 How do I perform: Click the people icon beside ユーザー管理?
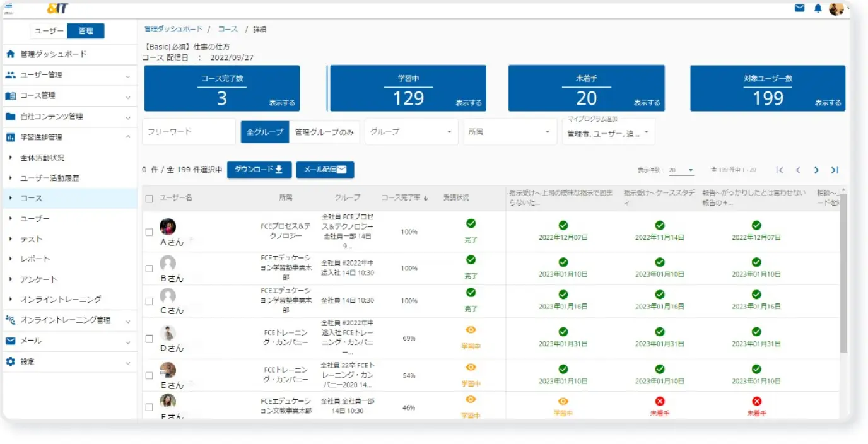[x=10, y=75]
